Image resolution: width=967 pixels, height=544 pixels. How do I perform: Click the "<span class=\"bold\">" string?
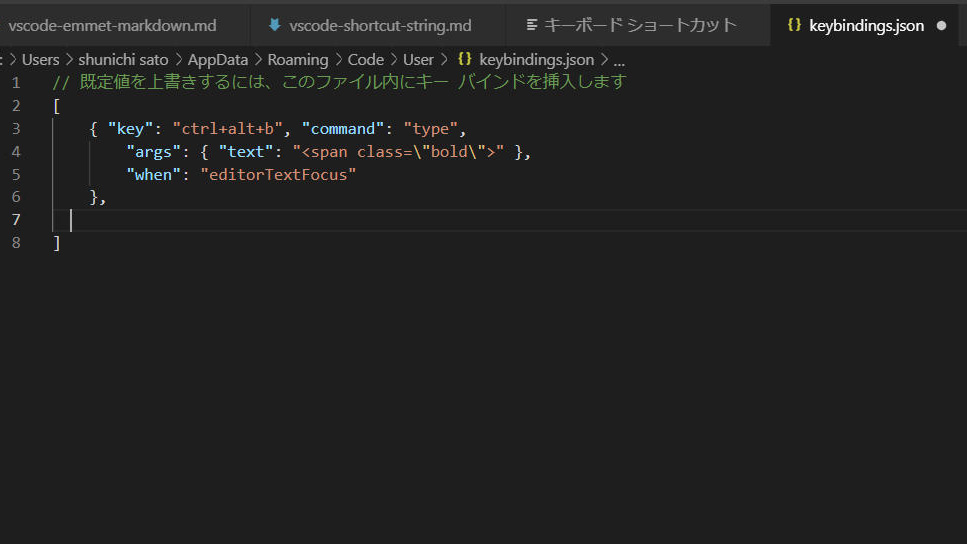click(398, 152)
